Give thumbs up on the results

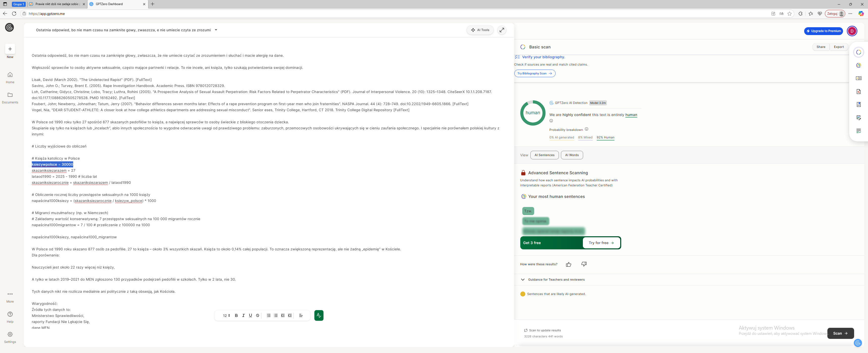[x=568, y=264]
